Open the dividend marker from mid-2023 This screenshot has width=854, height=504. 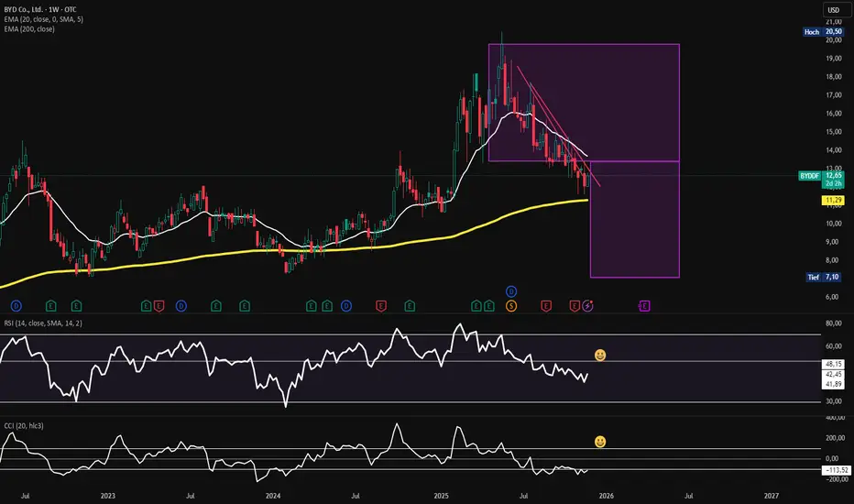click(181, 306)
